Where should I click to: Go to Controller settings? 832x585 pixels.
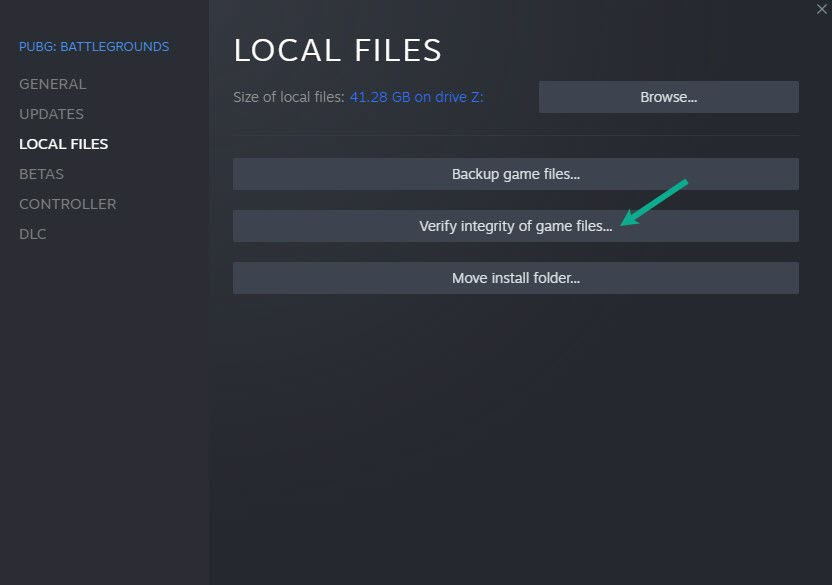[67, 204]
